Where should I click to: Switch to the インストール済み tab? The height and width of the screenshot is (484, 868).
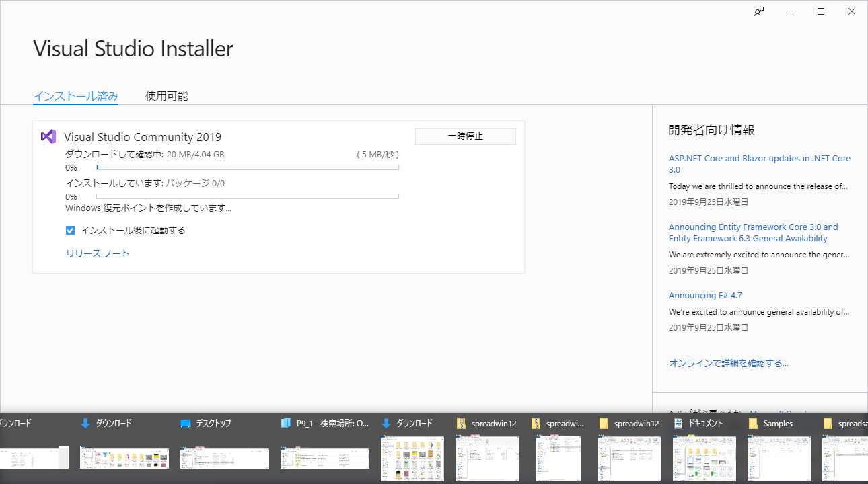point(76,96)
